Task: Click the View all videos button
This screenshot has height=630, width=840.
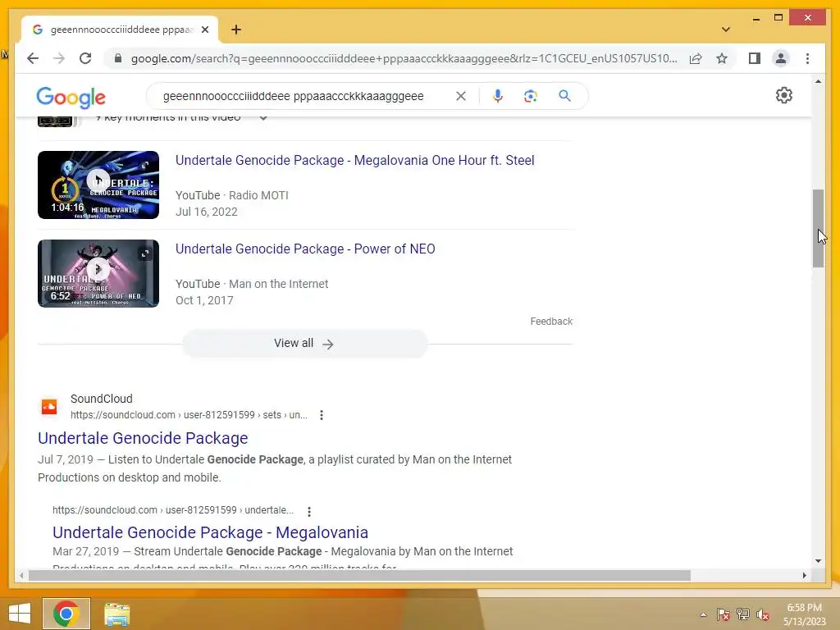Action: click(305, 344)
